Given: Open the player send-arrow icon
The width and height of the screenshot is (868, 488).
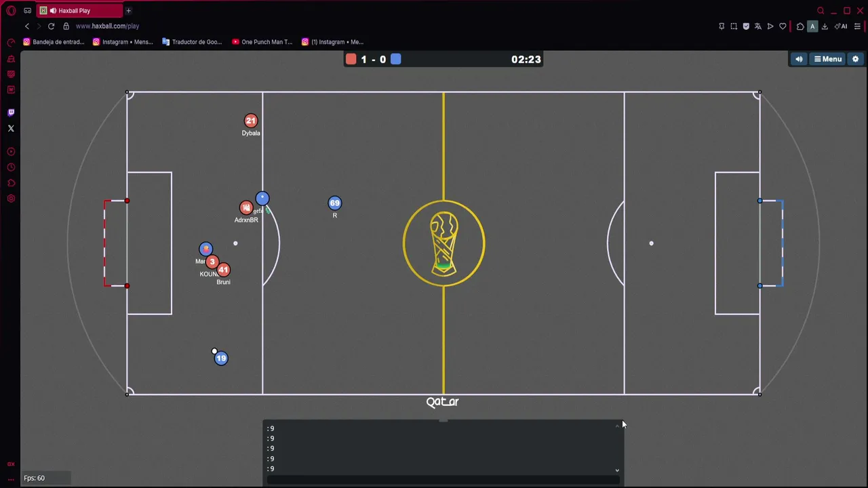Looking at the screenshot, I should [x=770, y=26].
